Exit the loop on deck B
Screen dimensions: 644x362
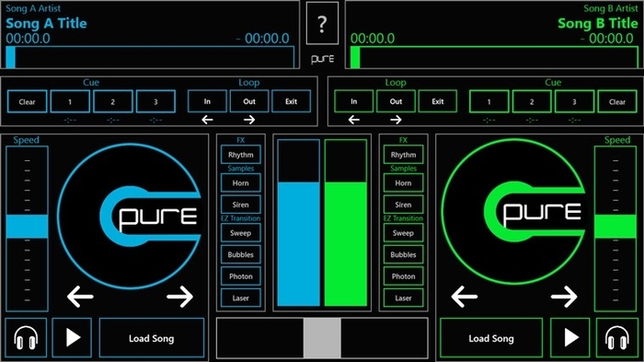point(437,101)
